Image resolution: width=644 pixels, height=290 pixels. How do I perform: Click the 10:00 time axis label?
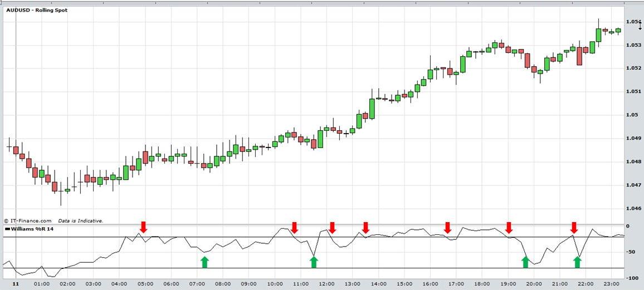coord(275,284)
